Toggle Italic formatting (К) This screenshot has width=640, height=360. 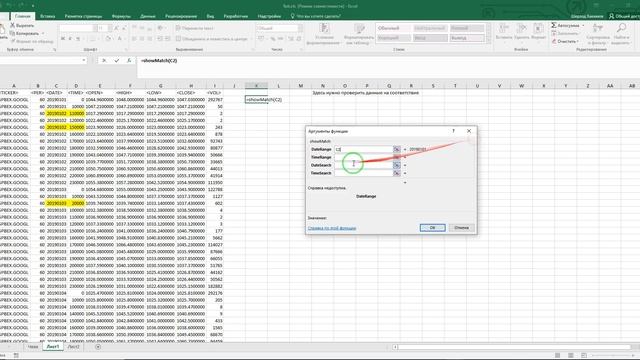[x=70, y=39]
